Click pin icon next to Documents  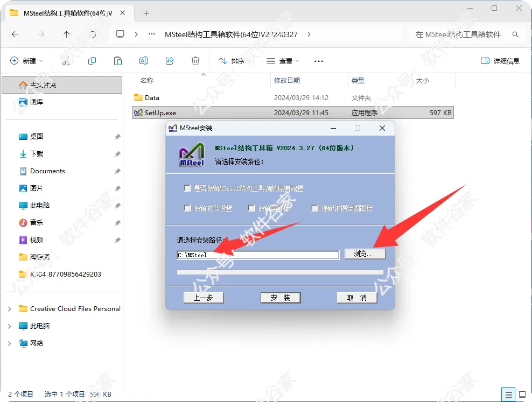point(117,171)
